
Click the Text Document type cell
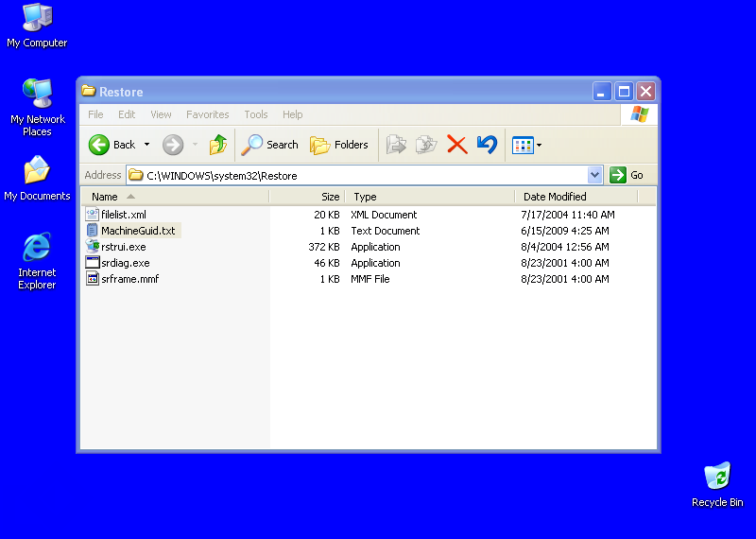click(x=386, y=231)
